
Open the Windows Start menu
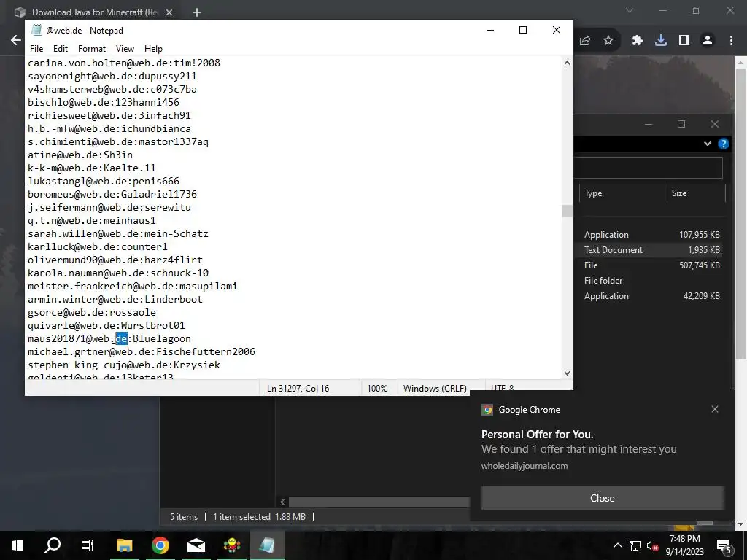(18, 545)
